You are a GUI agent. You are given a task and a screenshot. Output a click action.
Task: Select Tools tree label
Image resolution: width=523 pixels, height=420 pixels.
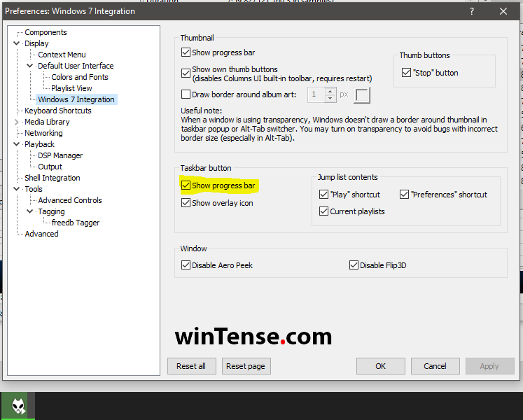click(x=34, y=189)
